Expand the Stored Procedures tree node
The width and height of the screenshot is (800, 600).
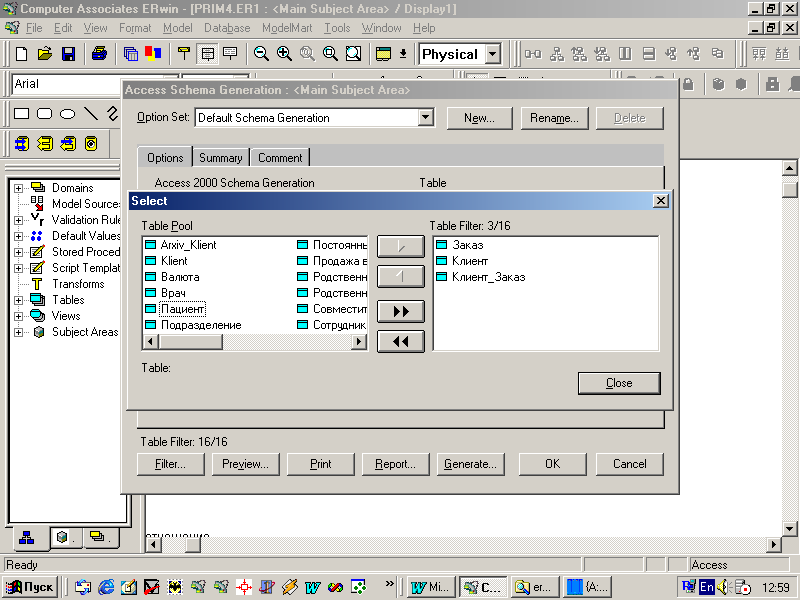(x=18, y=252)
